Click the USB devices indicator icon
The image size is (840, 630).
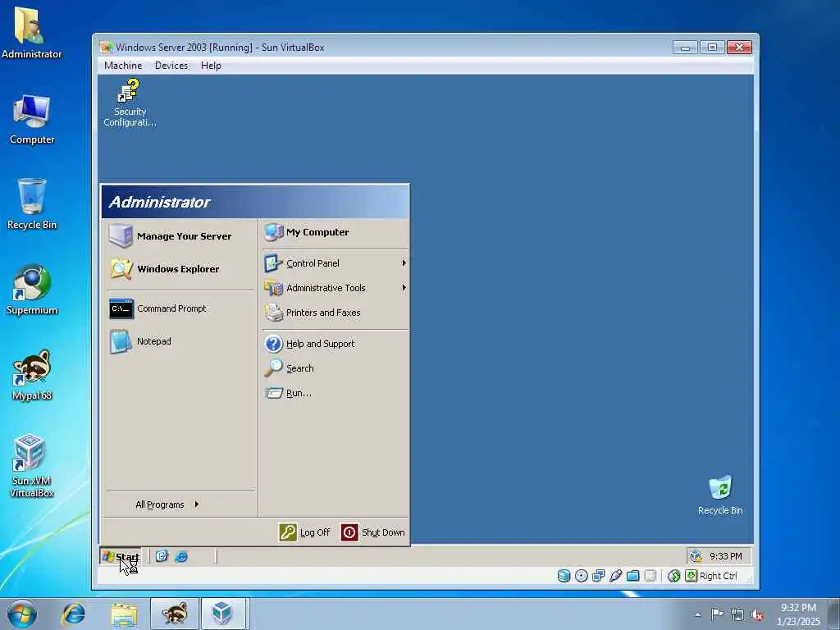click(x=615, y=576)
